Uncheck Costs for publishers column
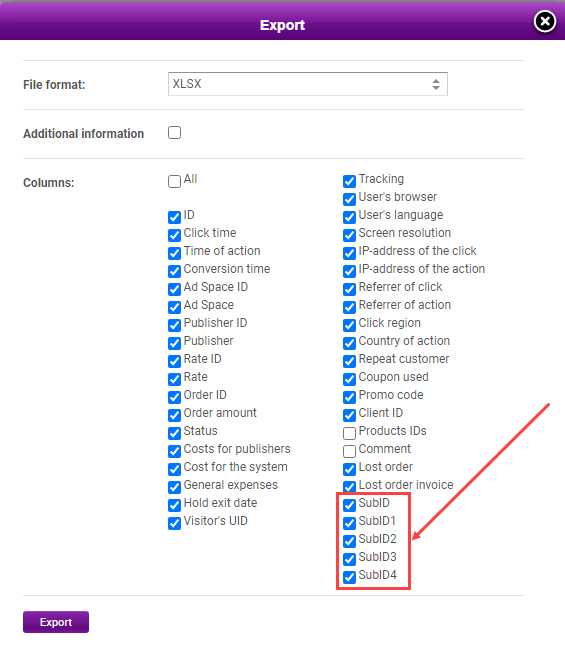The width and height of the screenshot is (565, 664). pyautogui.click(x=174, y=451)
